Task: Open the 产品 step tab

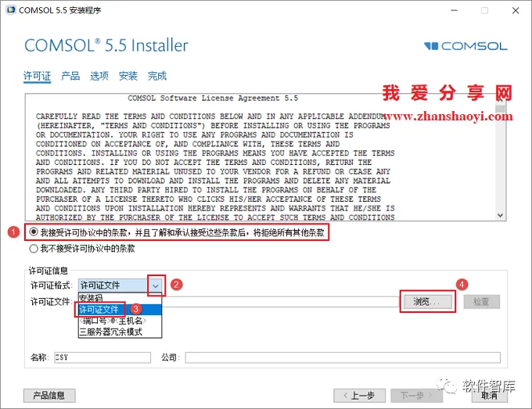Action: click(x=70, y=76)
